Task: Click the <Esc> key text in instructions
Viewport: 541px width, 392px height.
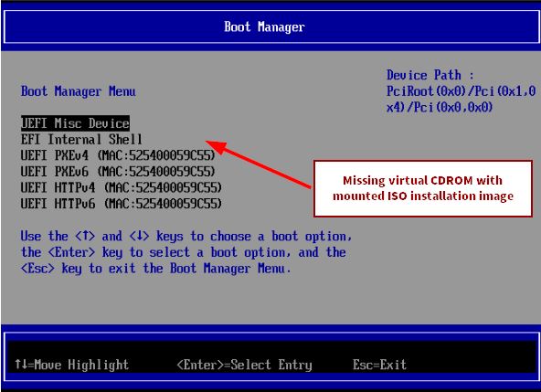Action: pyautogui.click(x=37, y=268)
